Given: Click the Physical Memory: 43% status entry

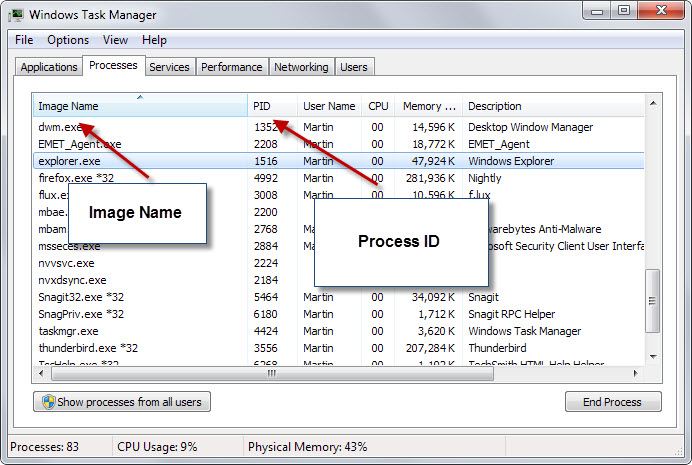Looking at the screenshot, I should point(308,447).
